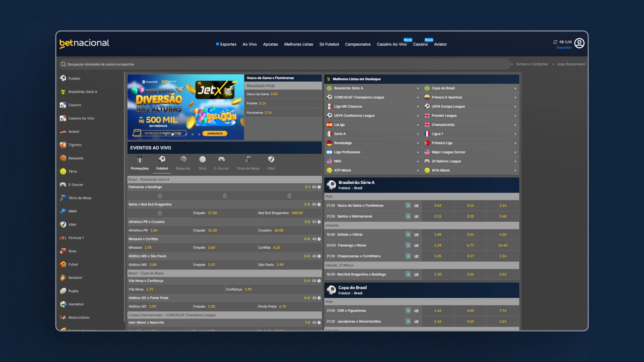Expand the Premier League list arrow
The width and height of the screenshot is (644, 362).
(x=515, y=116)
